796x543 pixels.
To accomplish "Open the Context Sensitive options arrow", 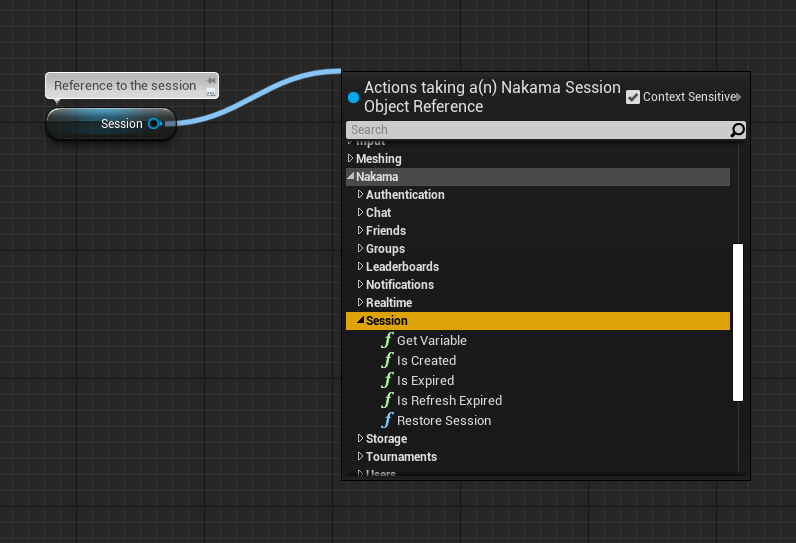I will coord(738,97).
